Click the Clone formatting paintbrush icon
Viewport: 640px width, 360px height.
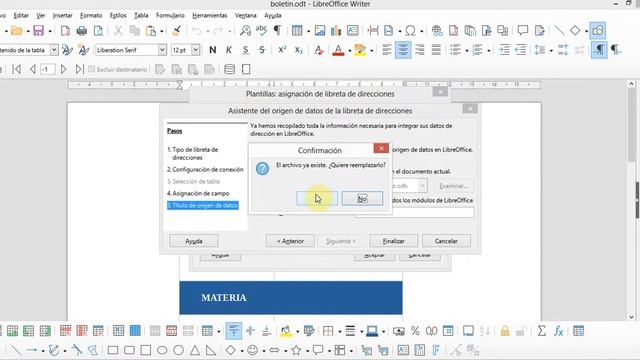click(x=176, y=31)
